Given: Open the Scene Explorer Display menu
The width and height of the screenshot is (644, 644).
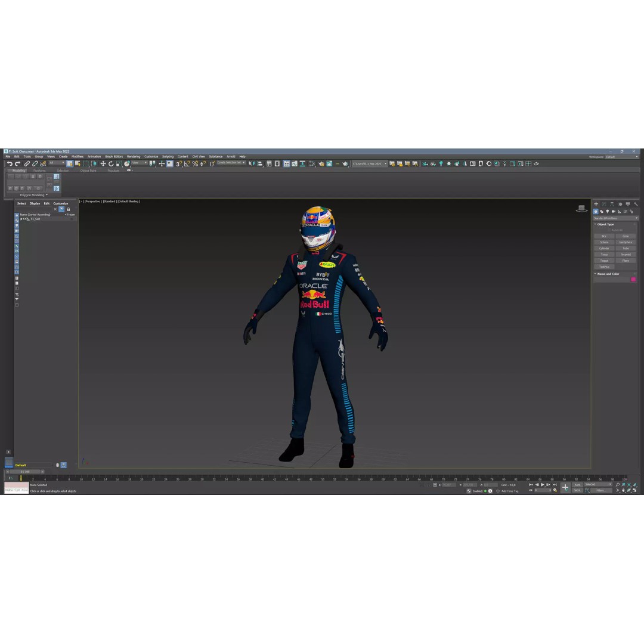Looking at the screenshot, I should [35, 203].
